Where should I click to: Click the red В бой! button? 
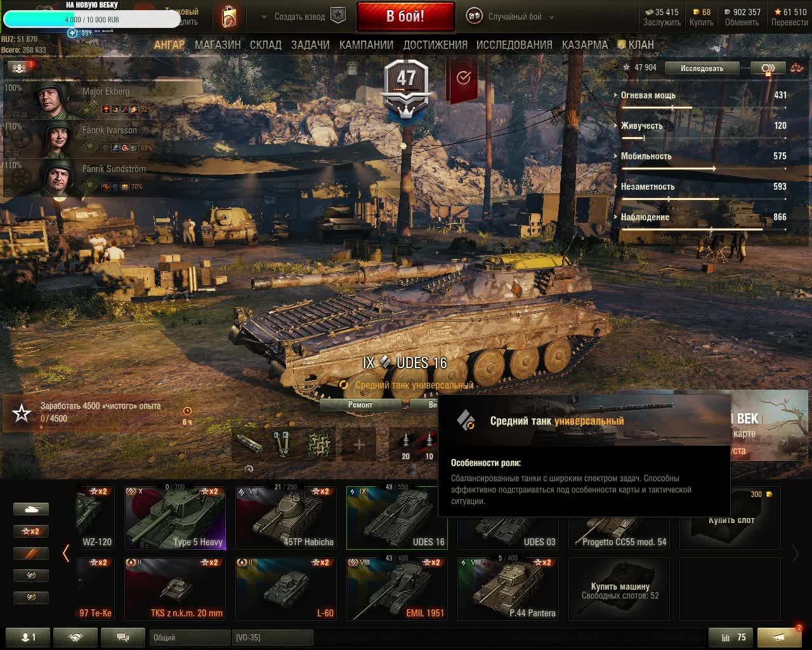point(405,17)
